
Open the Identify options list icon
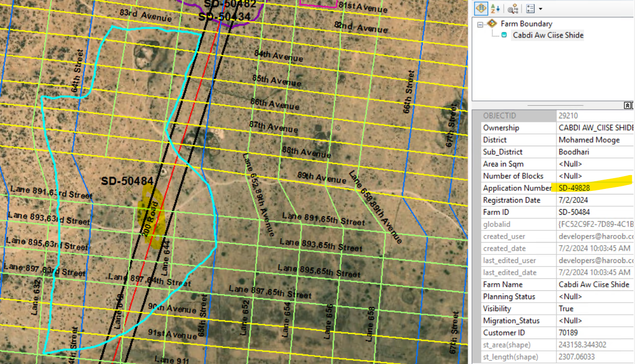tap(530, 9)
